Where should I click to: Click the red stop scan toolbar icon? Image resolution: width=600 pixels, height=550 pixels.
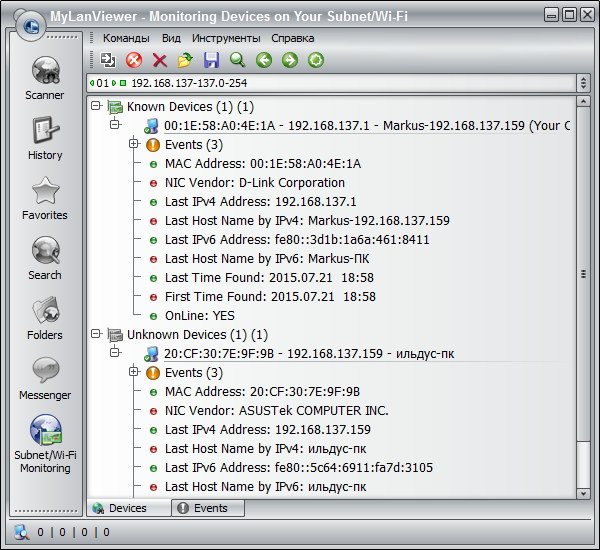coord(134,61)
